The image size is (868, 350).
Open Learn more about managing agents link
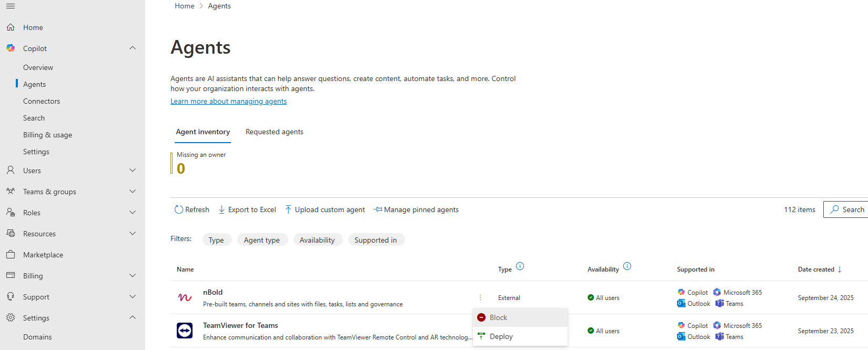coord(228,102)
